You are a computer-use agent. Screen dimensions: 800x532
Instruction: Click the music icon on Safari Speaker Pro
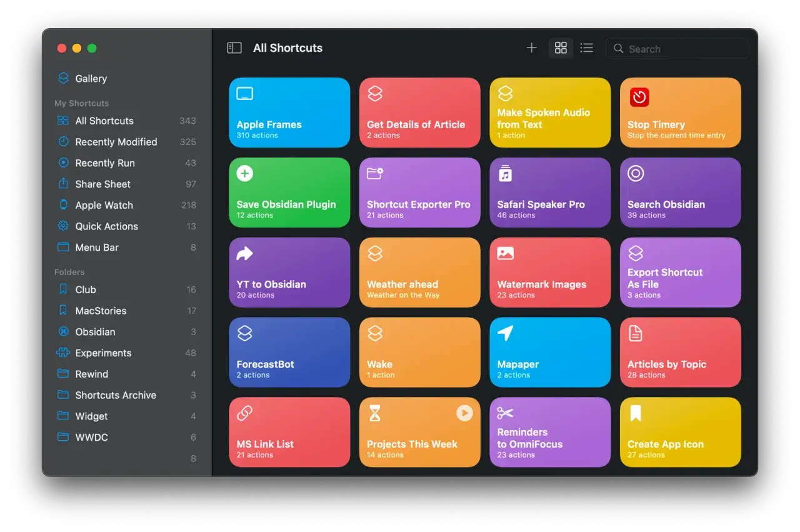[505, 174]
